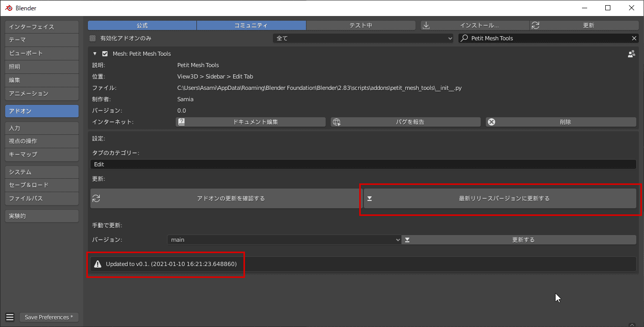This screenshot has height=327, width=644.
Task: Click the Samia author text
Action: [185, 99]
